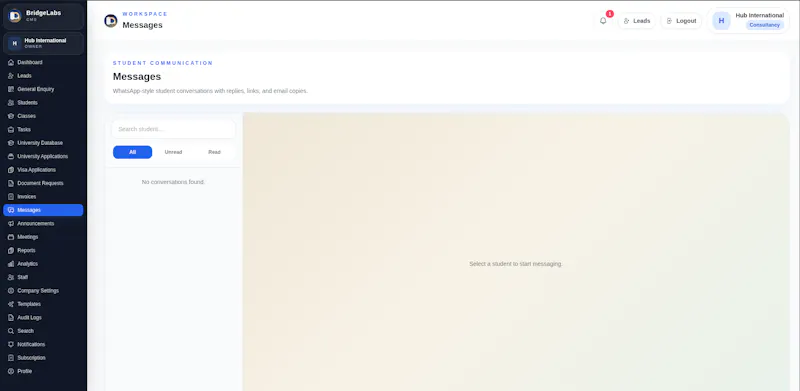Open the Announcements megaphone icon
The height and width of the screenshot is (391, 800).
coord(11,224)
